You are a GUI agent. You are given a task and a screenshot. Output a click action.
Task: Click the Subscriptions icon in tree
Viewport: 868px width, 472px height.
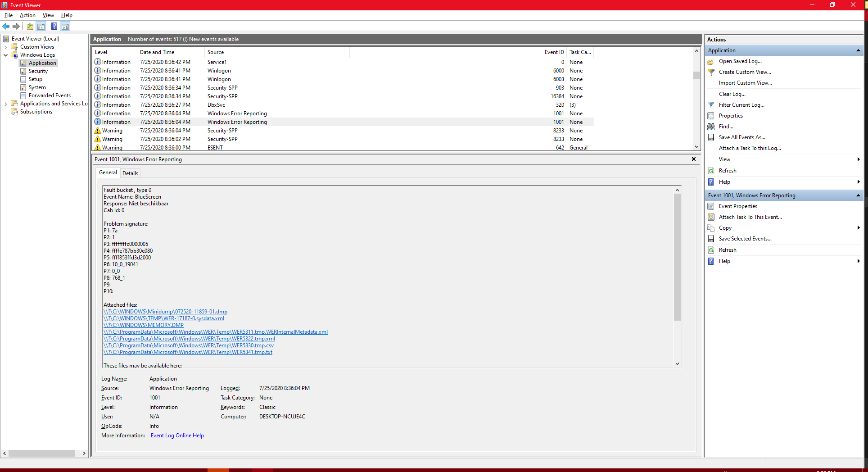14,112
